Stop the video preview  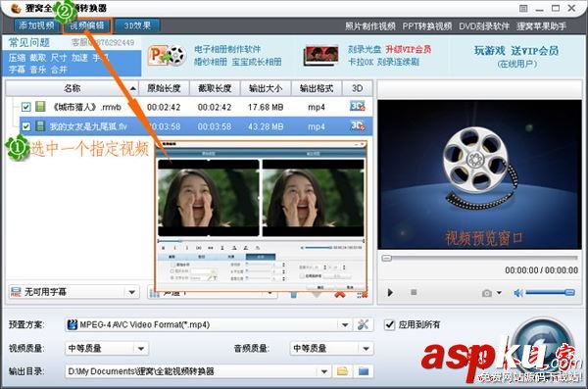click(414, 292)
